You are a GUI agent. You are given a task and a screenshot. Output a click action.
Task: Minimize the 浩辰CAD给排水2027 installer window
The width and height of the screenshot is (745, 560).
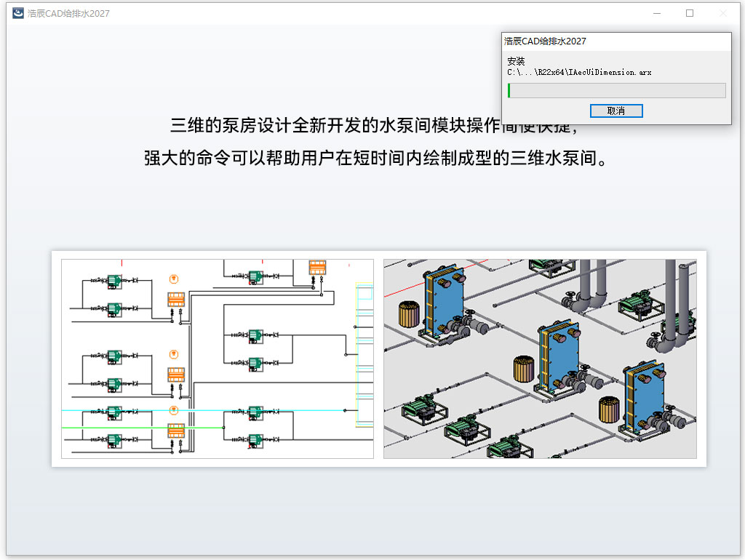click(657, 13)
